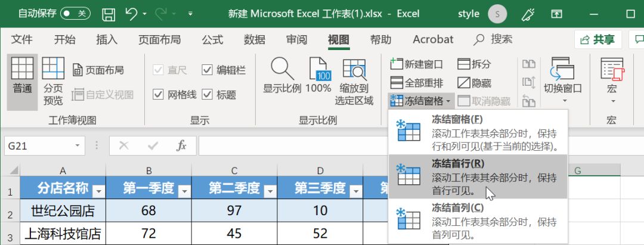Screen dimensions: 644x245
Task: Click cell with value 52
Action: point(320,234)
